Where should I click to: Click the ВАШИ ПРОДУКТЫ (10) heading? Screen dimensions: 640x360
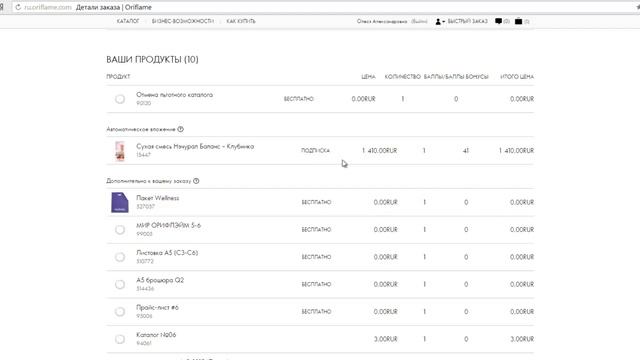pyautogui.click(x=152, y=60)
